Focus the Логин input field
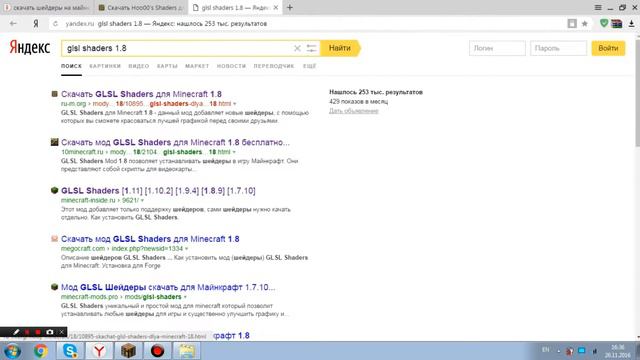The width and height of the screenshot is (640, 360). [x=497, y=48]
